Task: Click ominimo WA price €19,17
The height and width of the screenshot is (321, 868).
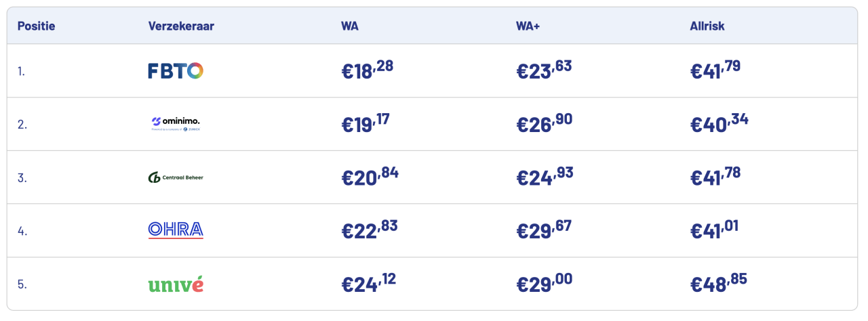Action: [366, 123]
